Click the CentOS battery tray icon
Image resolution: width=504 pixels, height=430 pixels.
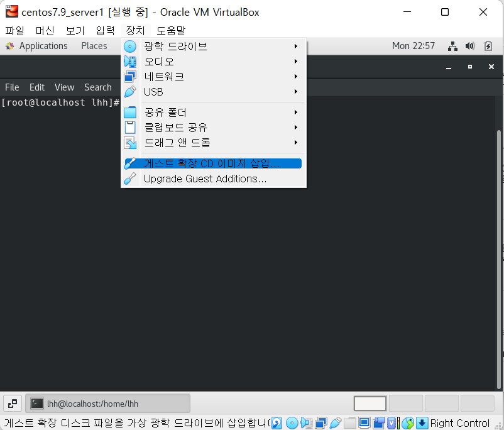click(488, 46)
